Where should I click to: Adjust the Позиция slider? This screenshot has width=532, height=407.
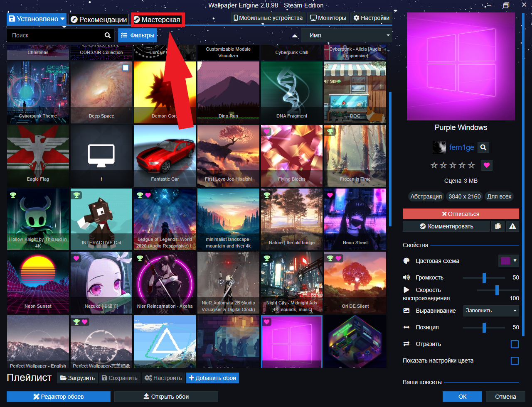[x=484, y=327]
